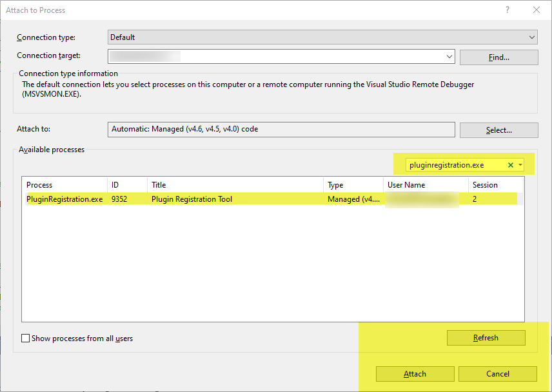Click process ID 9352 cell
This screenshot has width=552, height=392.
[x=119, y=199]
